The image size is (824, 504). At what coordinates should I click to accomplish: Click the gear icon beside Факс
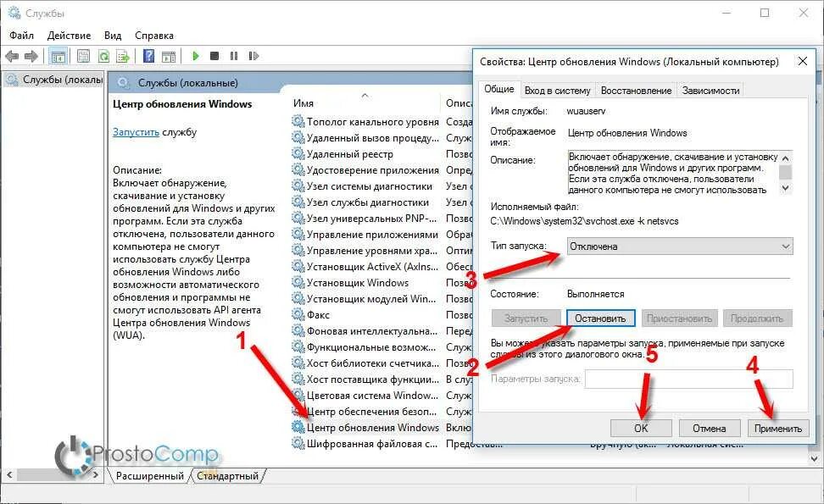[298, 315]
